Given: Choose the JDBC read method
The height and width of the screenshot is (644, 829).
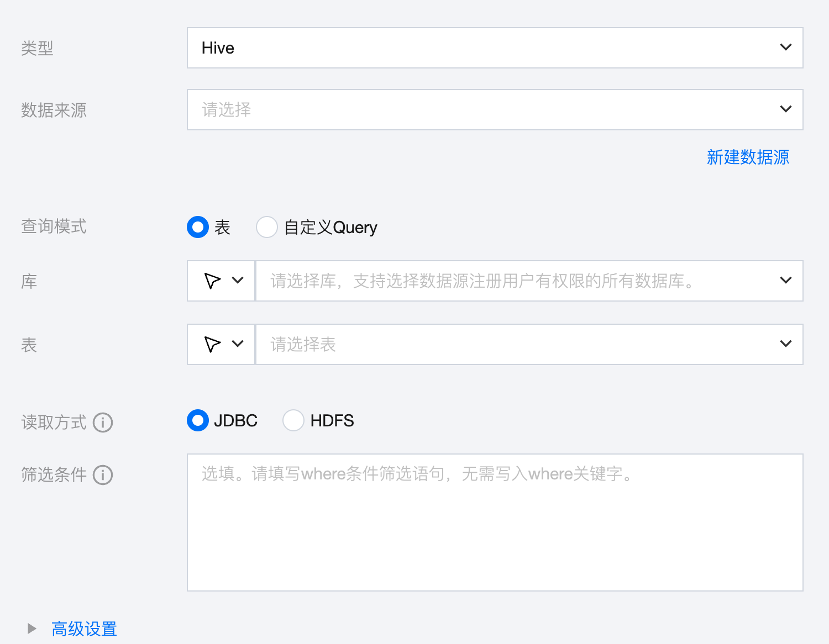Looking at the screenshot, I should click(198, 420).
